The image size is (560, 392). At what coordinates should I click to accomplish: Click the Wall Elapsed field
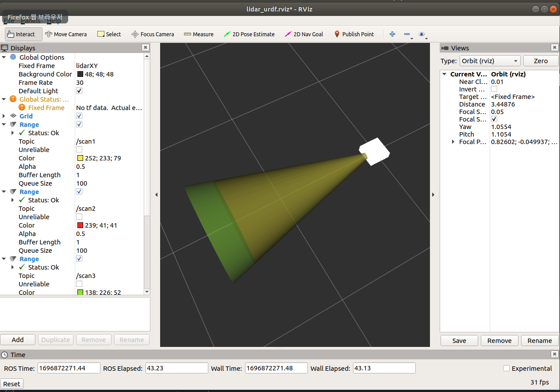tap(384, 368)
